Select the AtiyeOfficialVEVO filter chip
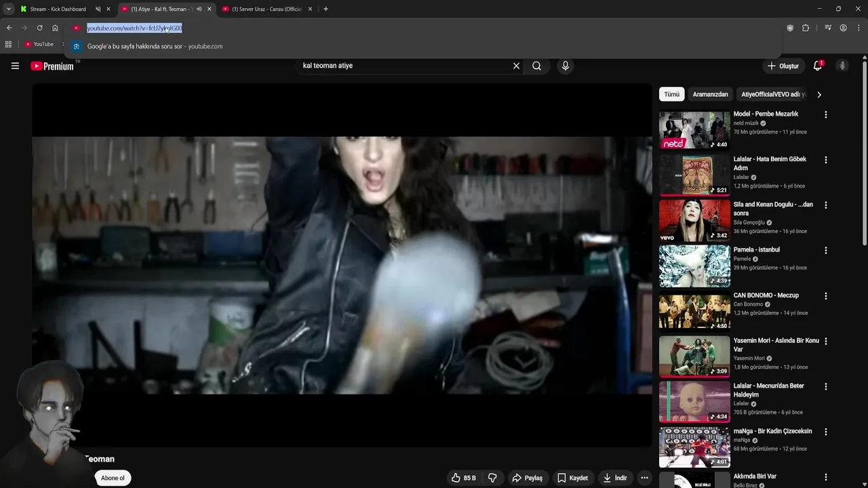 pos(773,94)
